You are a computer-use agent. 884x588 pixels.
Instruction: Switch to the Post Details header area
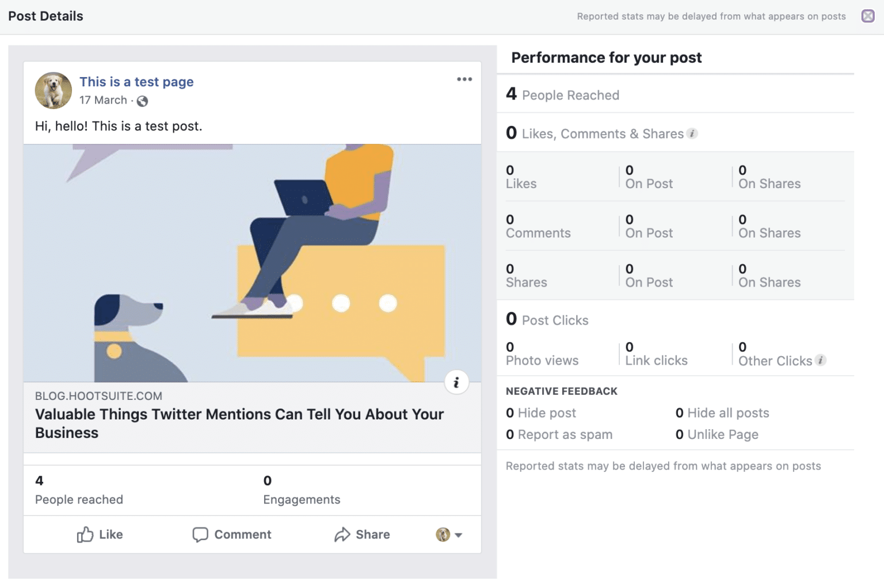pyautogui.click(x=45, y=16)
